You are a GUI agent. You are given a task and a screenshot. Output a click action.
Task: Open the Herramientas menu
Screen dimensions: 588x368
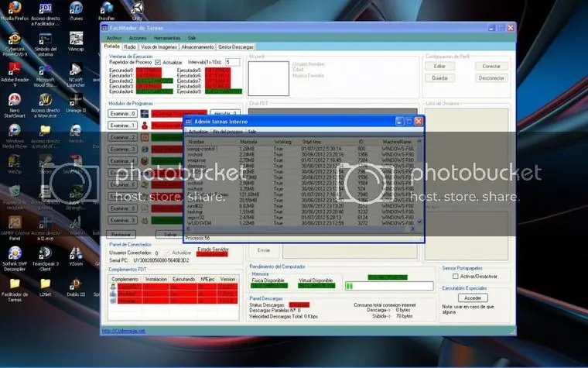(x=167, y=38)
